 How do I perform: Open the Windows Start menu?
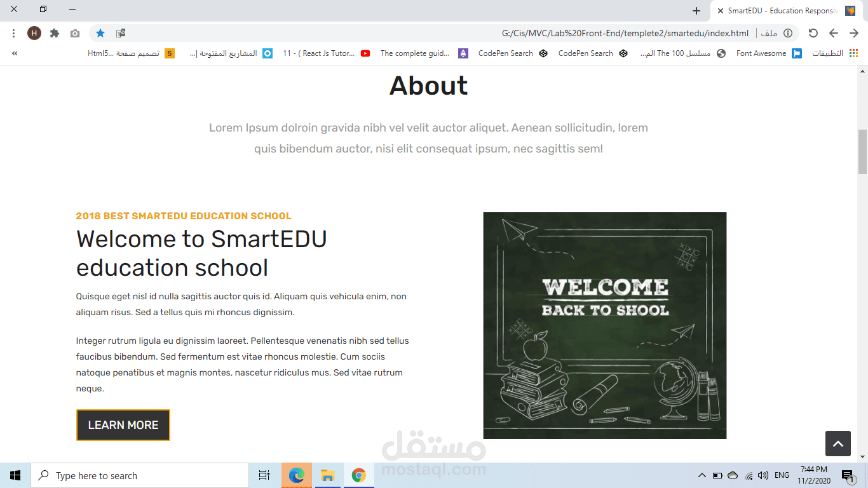(x=15, y=475)
